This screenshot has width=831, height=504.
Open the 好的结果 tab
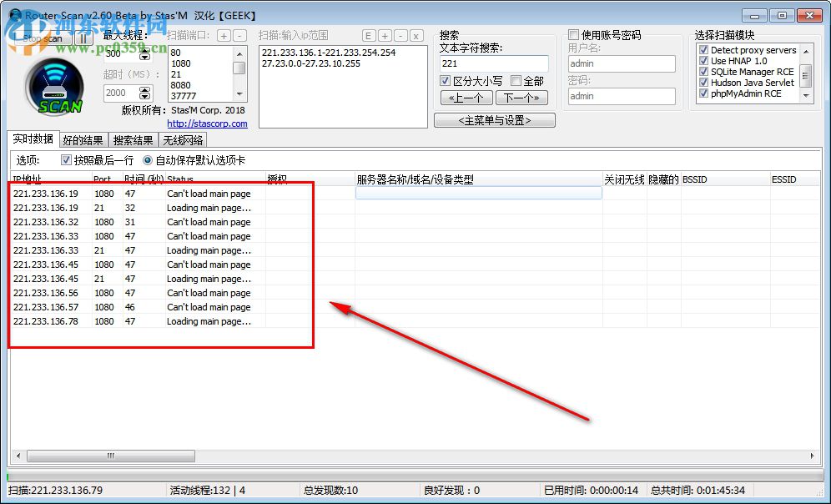tap(83, 139)
